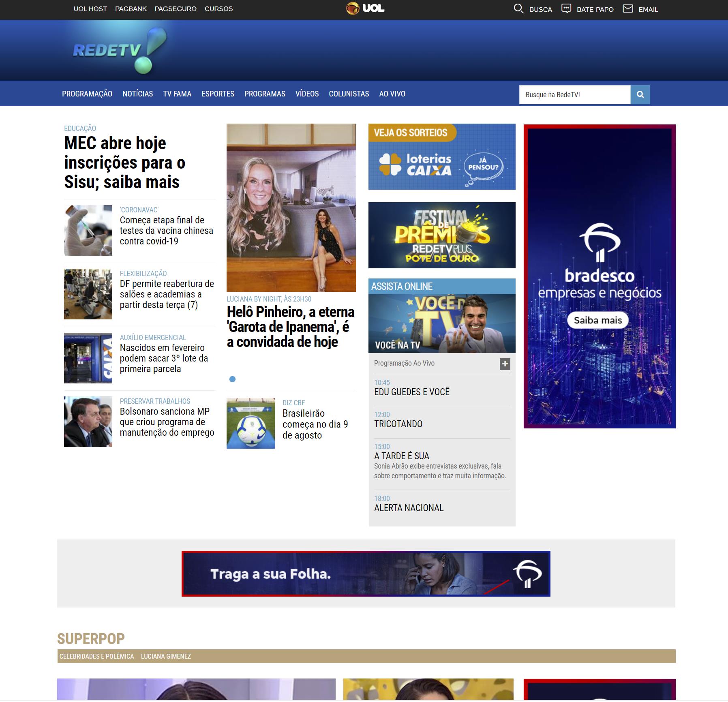This screenshot has height=702, width=728.
Task: Open the Loterias Caixa sorteios banner
Action: (x=442, y=156)
